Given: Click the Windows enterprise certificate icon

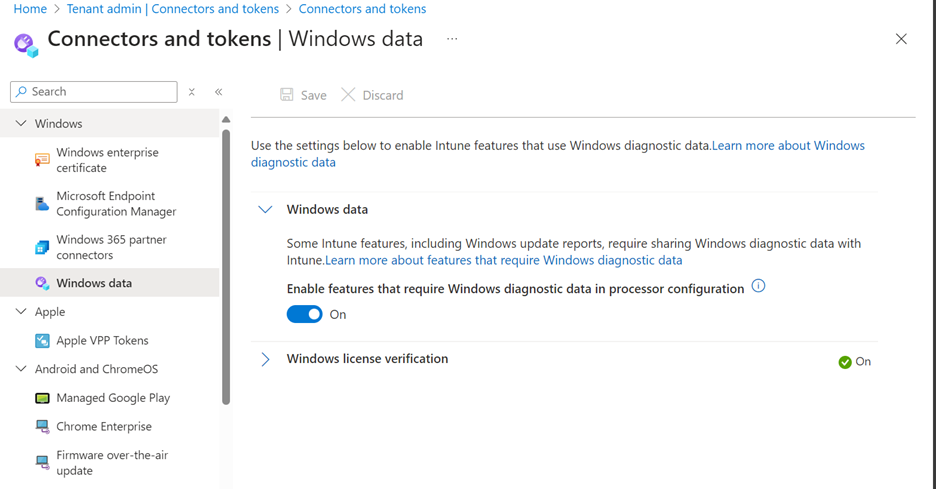Looking at the screenshot, I should click(x=42, y=160).
